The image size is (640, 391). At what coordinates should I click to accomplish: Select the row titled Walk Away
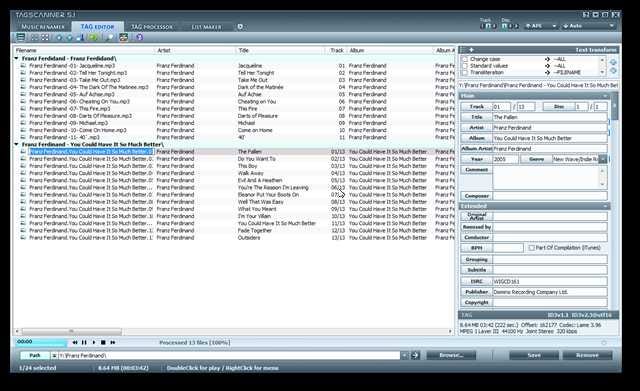[233, 173]
